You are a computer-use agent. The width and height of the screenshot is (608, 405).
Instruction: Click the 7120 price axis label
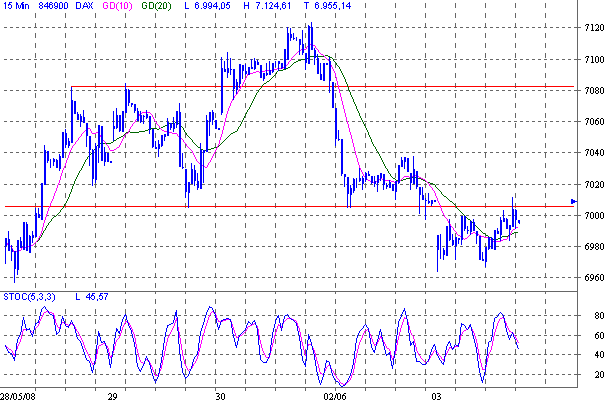click(594, 28)
